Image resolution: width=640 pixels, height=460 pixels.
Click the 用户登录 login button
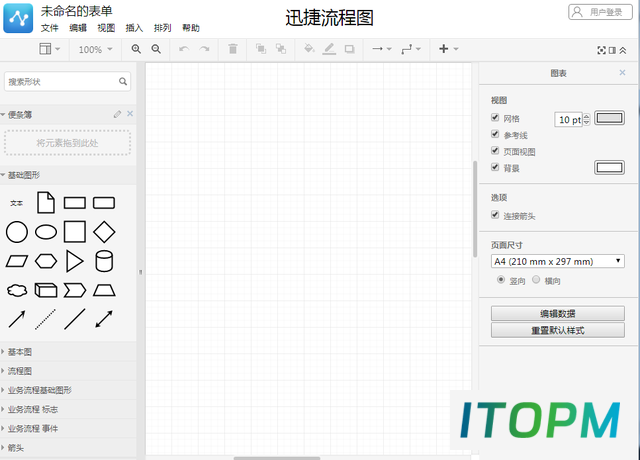[600, 12]
